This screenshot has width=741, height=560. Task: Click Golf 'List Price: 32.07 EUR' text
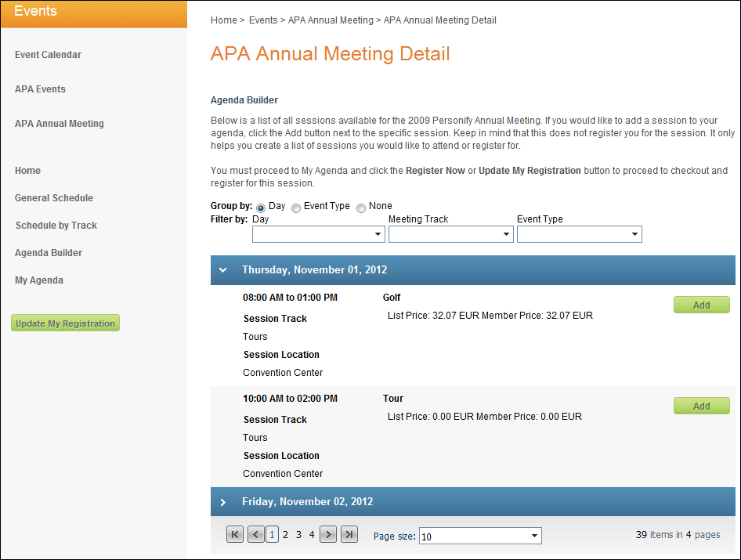(434, 316)
